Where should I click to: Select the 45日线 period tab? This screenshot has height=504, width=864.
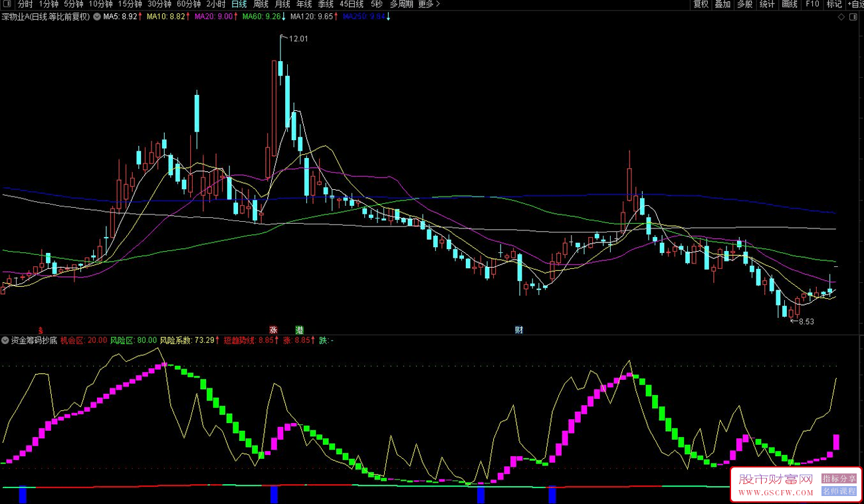pyautogui.click(x=352, y=4)
